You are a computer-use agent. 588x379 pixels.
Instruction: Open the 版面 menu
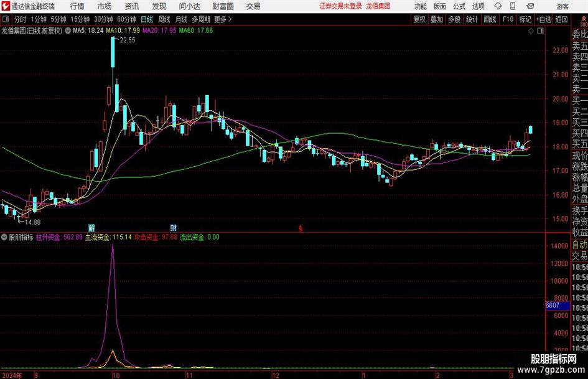[440, 6]
